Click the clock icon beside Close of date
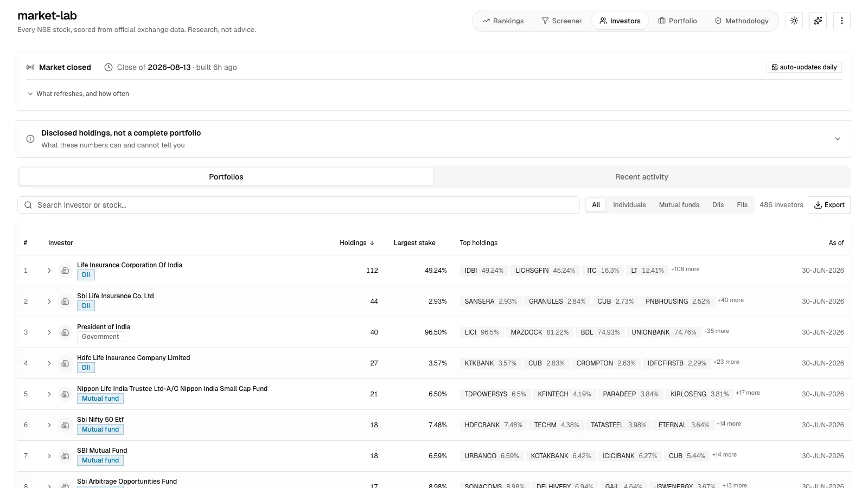Image resolution: width=868 pixels, height=488 pixels. 108,67
